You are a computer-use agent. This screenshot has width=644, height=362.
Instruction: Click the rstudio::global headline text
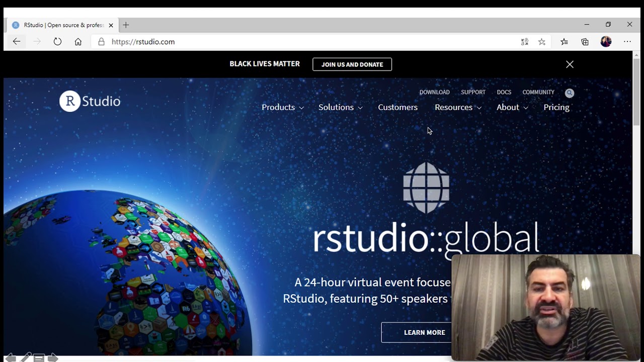coord(426,238)
